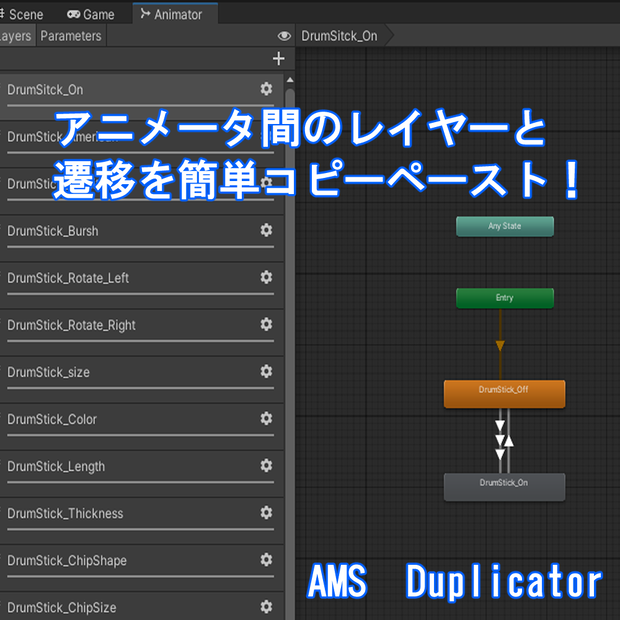Image resolution: width=620 pixels, height=620 pixels.
Task: Select the DrumStick_ChipShape layer
Action: 142,567
